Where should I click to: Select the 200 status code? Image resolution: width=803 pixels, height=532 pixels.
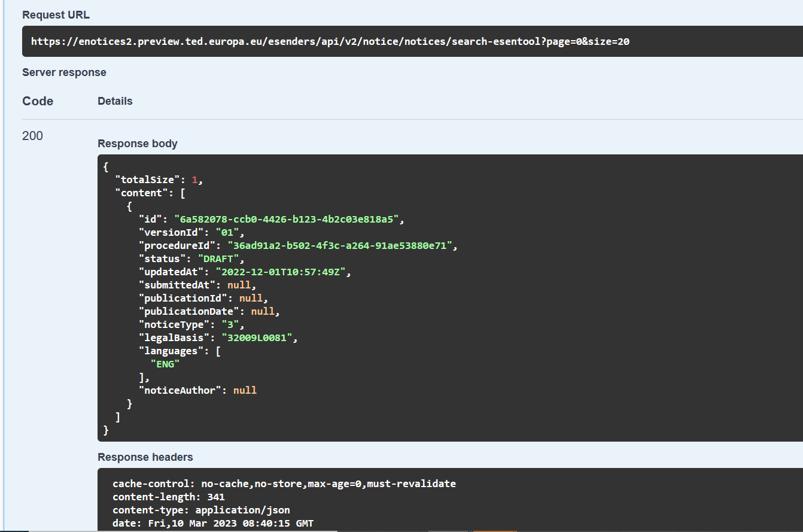[32, 136]
